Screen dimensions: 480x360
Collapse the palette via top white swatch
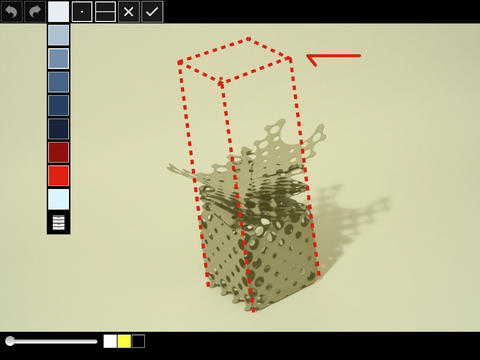[x=58, y=12]
